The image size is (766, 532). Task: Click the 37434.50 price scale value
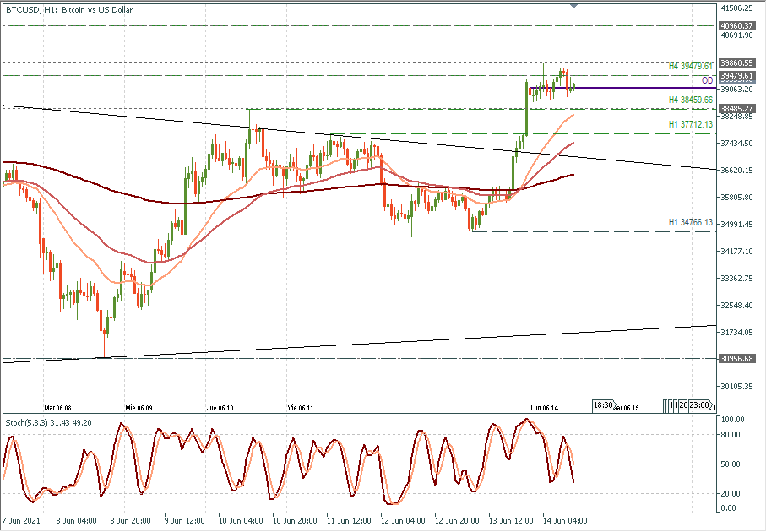pos(736,144)
